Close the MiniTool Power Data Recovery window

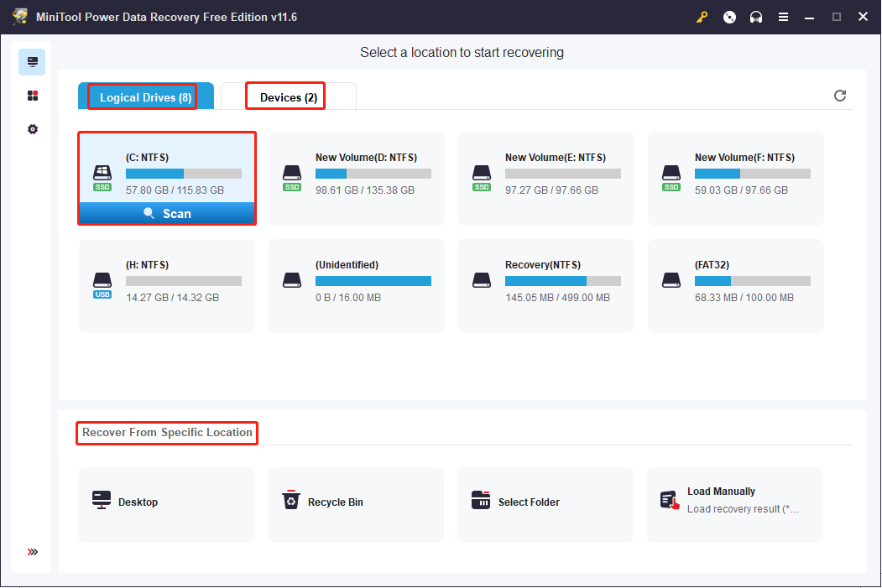click(863, 17)
